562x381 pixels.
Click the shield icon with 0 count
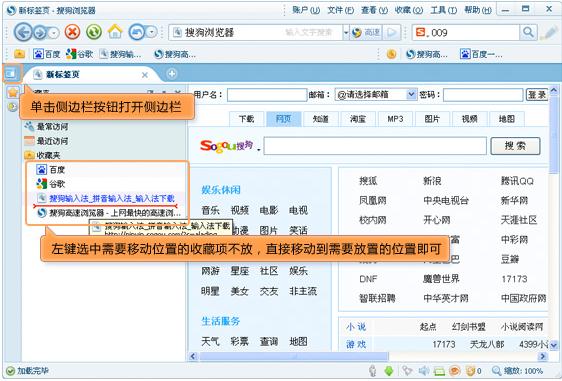473,371
